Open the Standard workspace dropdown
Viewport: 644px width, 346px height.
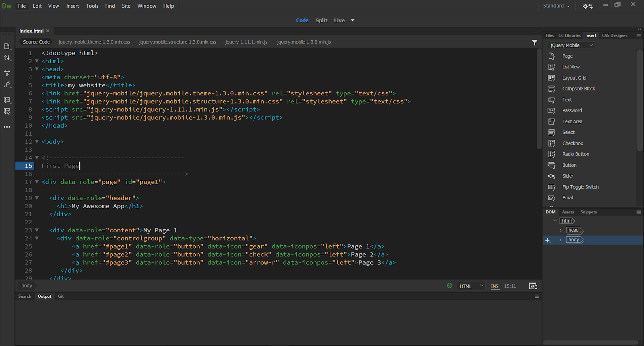(556, 6)
